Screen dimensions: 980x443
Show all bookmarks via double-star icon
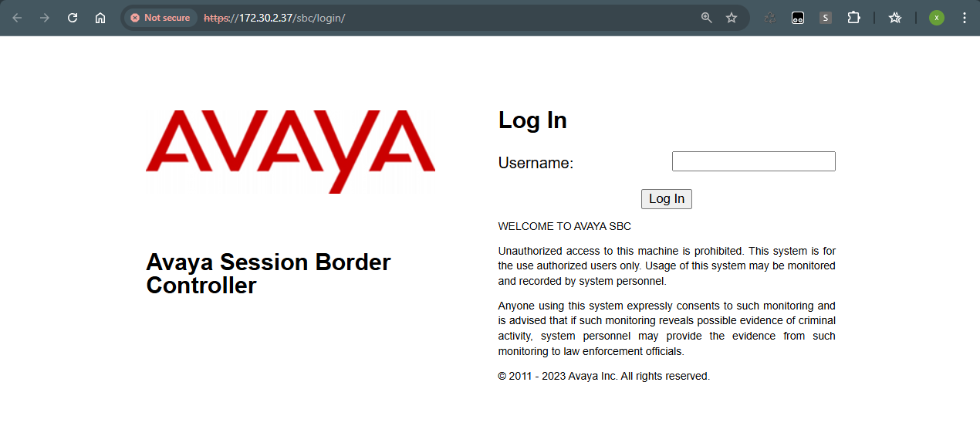point(895,18)
